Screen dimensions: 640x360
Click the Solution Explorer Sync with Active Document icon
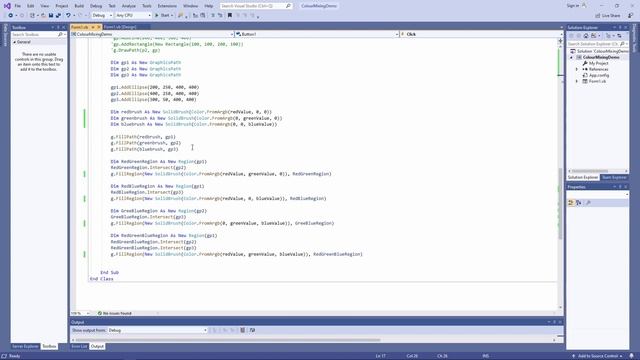pos(619,36)
